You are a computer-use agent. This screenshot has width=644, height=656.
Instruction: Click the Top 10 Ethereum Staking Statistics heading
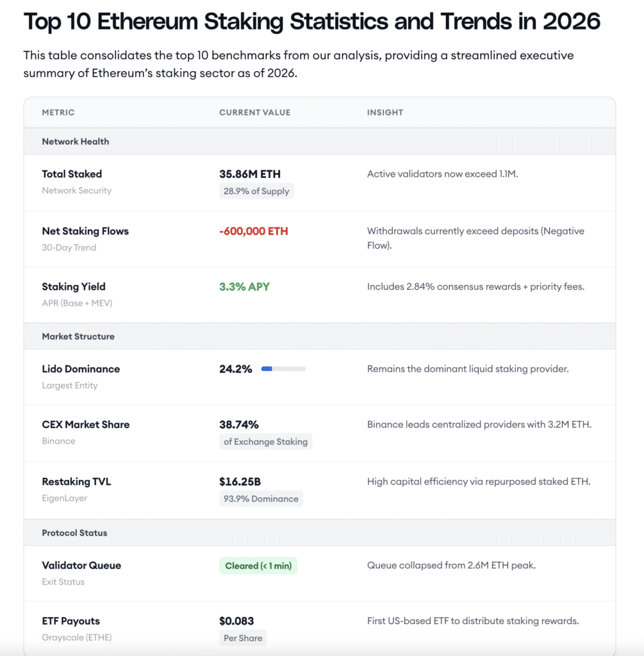coord(312,22)
